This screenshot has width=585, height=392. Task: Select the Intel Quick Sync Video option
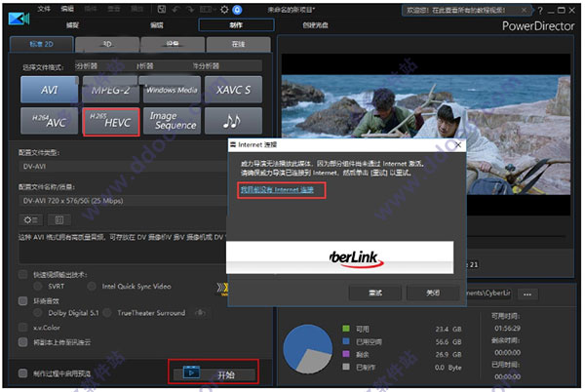point(92,286)
